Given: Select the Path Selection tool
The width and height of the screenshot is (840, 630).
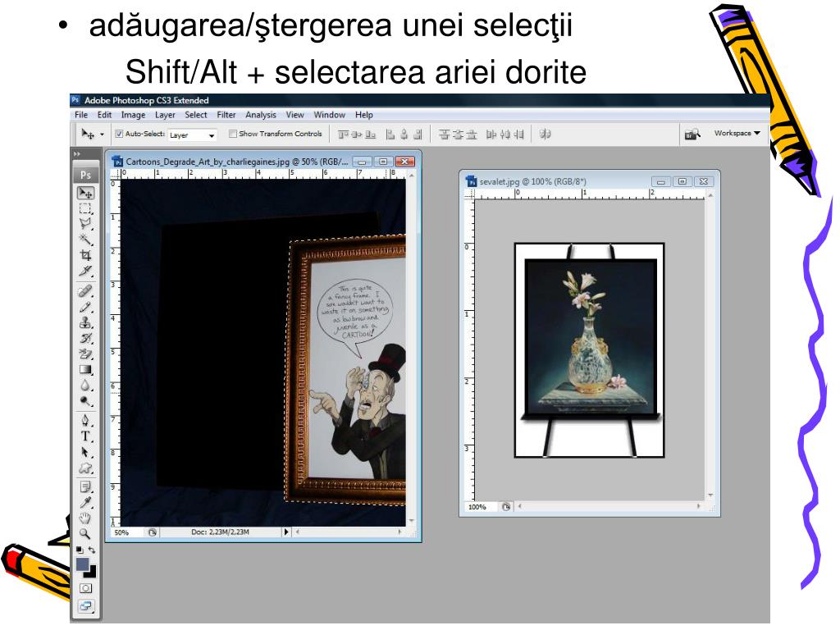Looking at the screenshot, I should coord(85,452).
